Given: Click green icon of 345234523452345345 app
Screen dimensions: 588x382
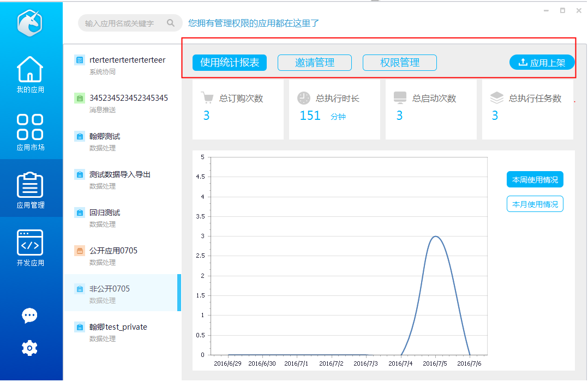Looking at the screenshot, I should click(80, 98).
